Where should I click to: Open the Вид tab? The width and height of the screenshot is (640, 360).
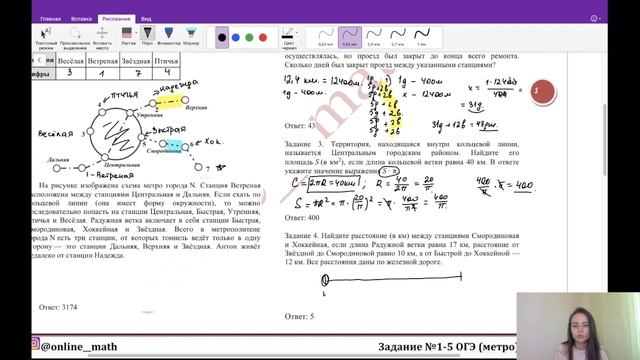[x=146, y=19]
